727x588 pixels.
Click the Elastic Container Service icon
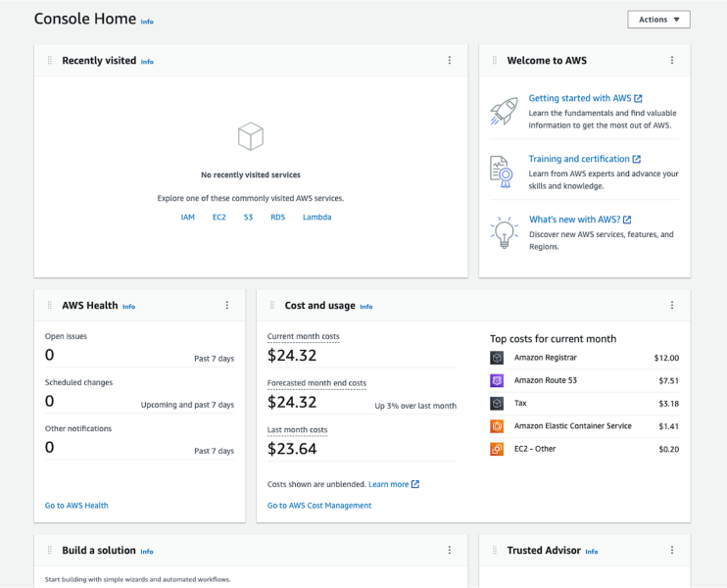pyautogui.click(x=497, y=426)
